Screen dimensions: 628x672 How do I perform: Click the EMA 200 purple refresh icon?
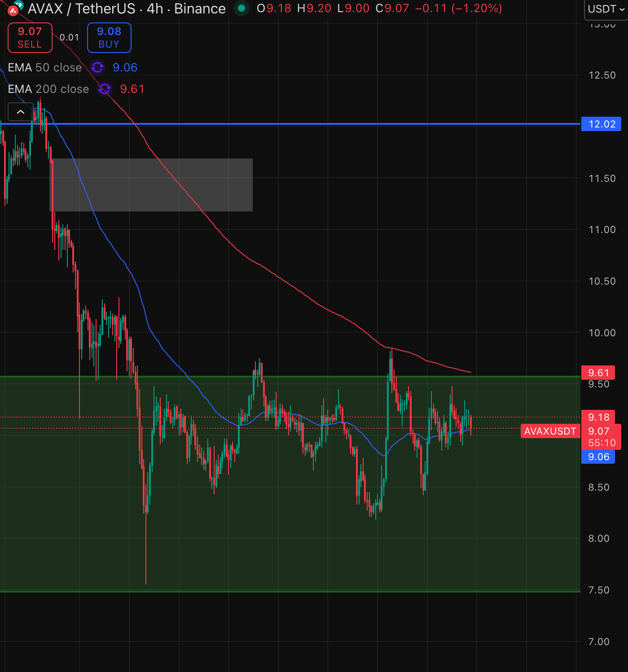[x=105, y=89]
